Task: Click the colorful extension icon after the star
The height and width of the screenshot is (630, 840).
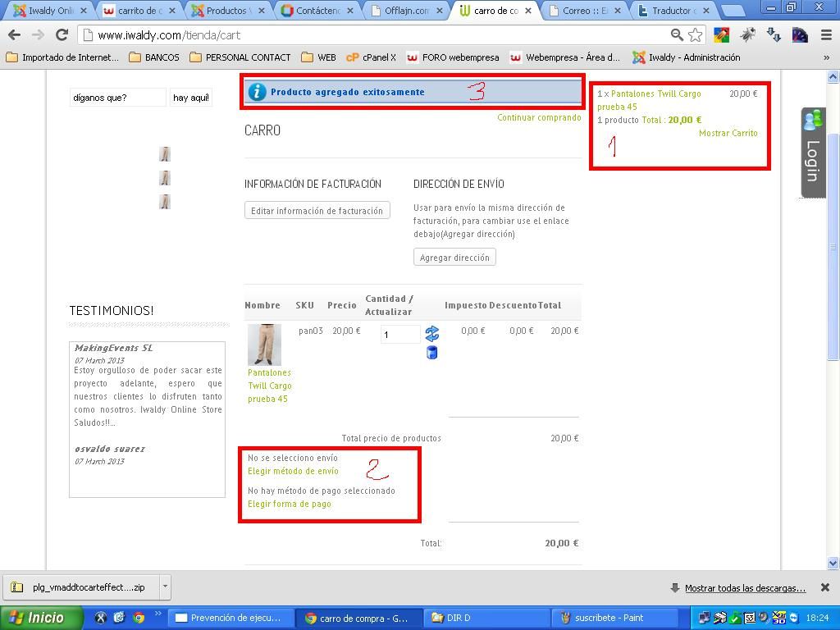Action: pos(722,35)
